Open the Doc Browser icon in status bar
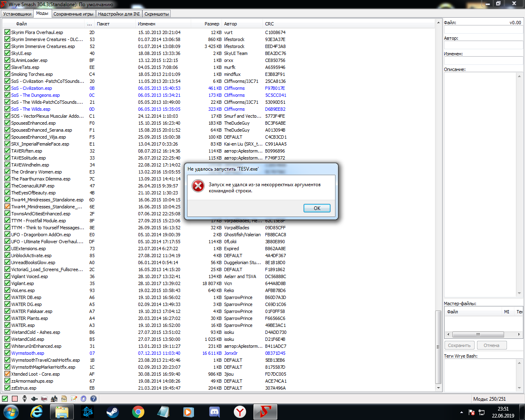The height and width of the screenshot is (420, 525). tap(64, 399)
